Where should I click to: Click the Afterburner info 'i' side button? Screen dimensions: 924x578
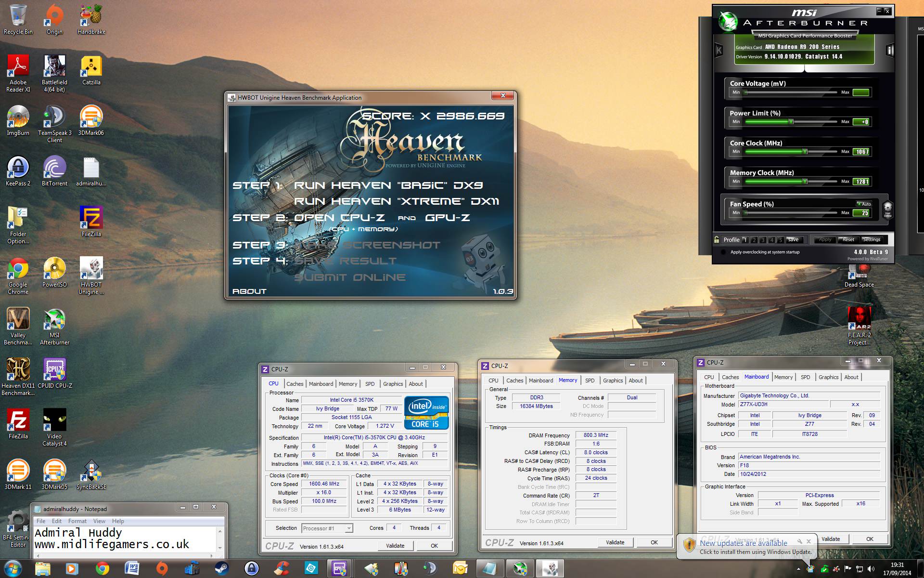point(890,51)
